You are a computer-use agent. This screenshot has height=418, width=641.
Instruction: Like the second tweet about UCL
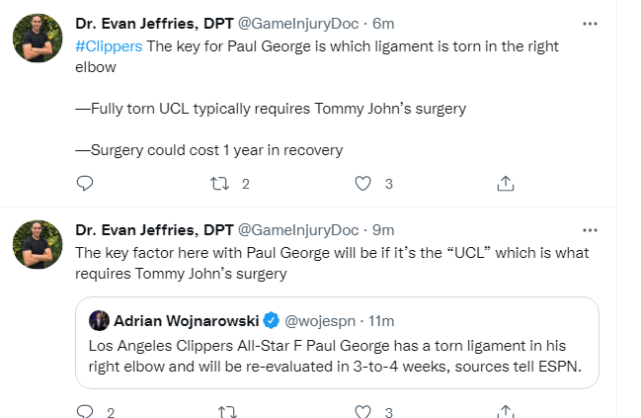tap(363, 410)
